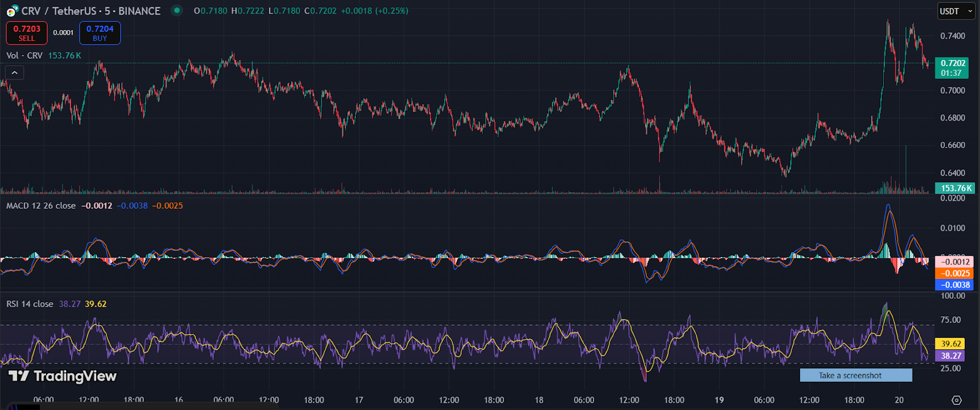Click the SELL button at 0.7203
Image resolution: width=980 pixels, height=410 pixels.
27,33
